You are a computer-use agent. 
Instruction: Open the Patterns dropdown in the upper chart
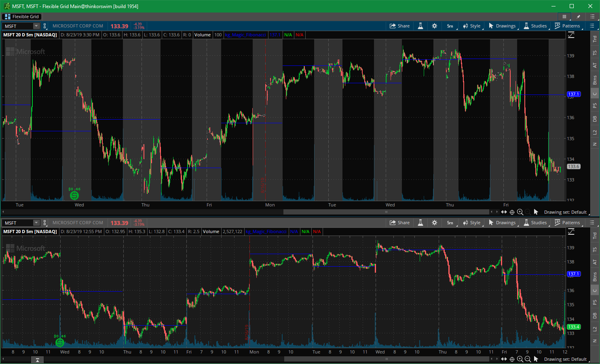[567, 26]
